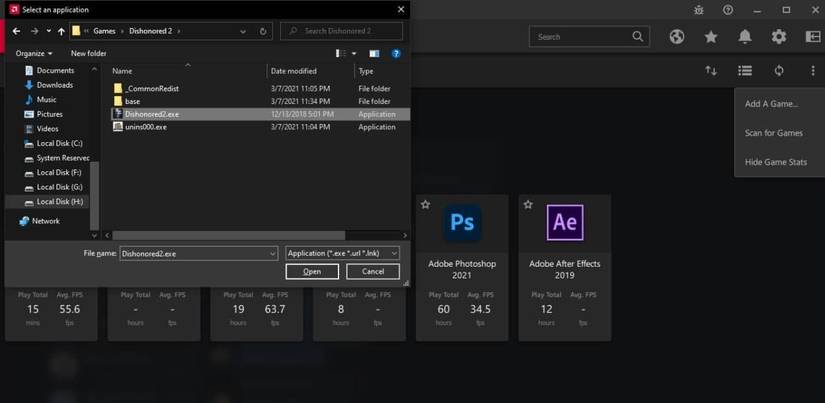
Task: Click the navigation pane vertical scrollbar
Action: tap(95, 195)
